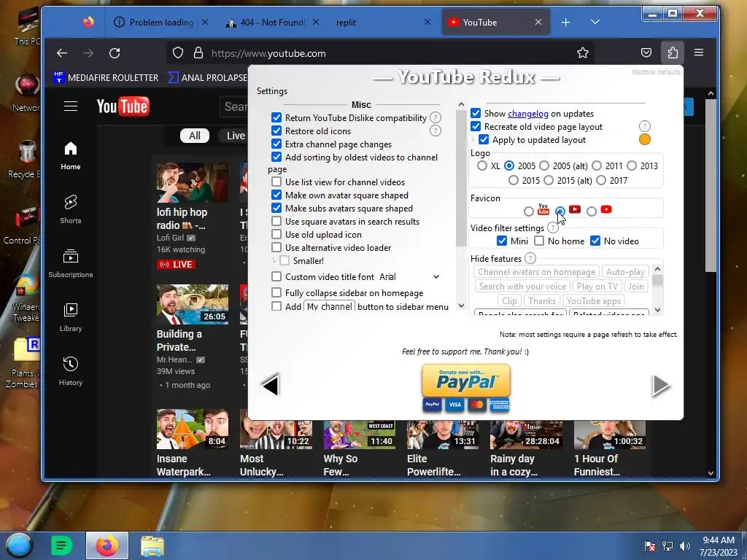Click orange warning icon beside Apply to updated layout
747x560 pixels.
coord(645,139)
